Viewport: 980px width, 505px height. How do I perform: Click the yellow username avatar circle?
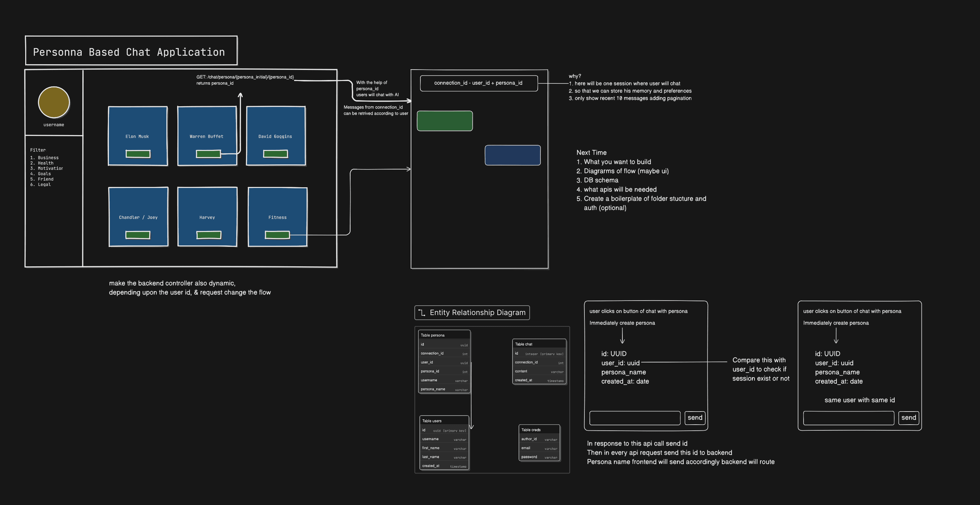pyautogui.click(x=54, y=102)
